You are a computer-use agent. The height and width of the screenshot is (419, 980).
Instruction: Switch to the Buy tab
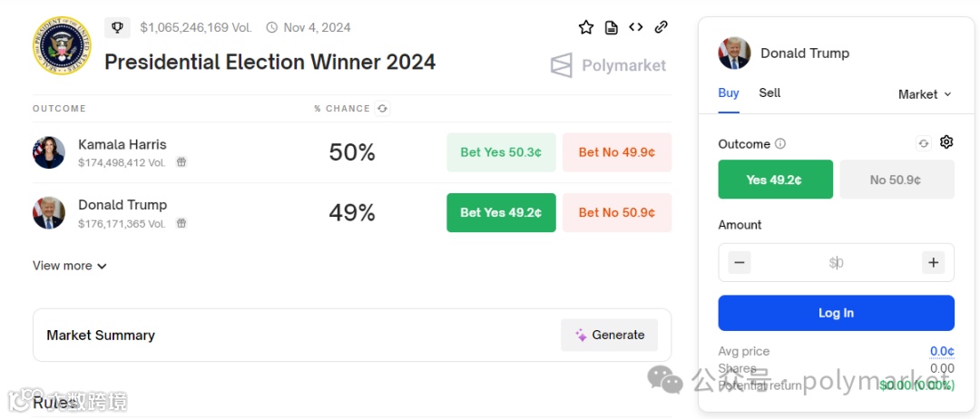[729, 93]
